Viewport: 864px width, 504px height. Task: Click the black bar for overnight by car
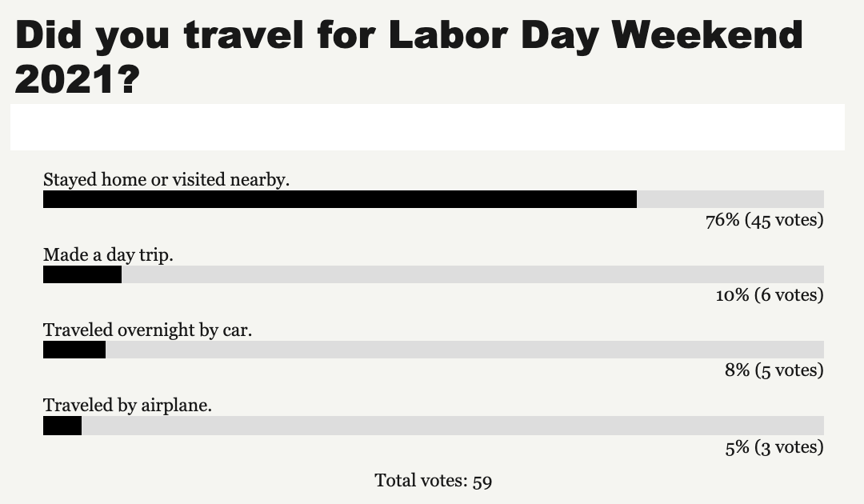click(74, 350)
